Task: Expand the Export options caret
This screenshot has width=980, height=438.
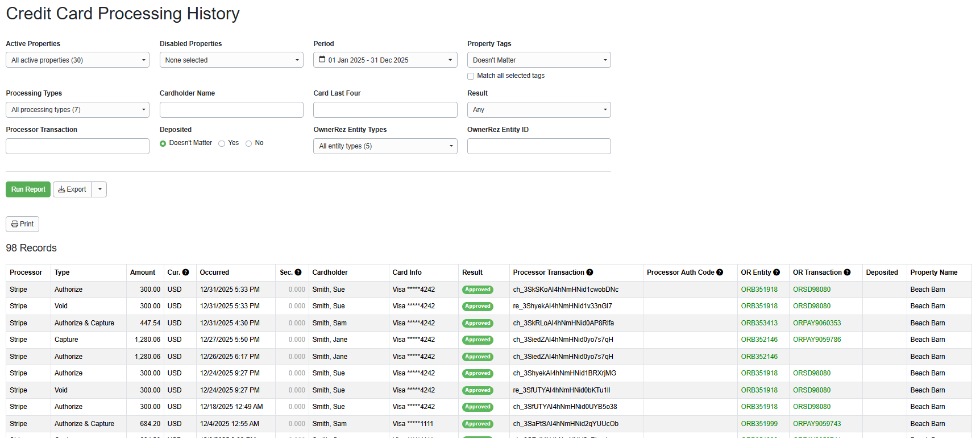Action: [x=99, y=189]
